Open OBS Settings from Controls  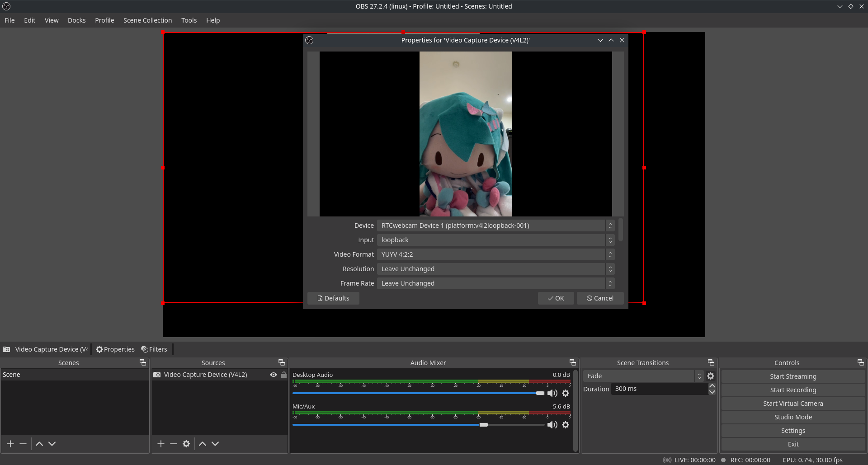pyautogui.click(x=793, y=431)
